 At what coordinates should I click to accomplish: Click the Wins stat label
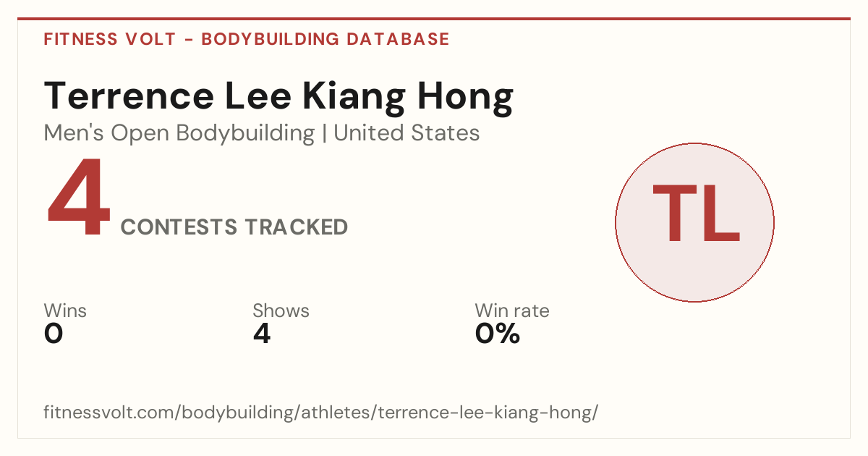pyautogui.click(x=65, y=311)
